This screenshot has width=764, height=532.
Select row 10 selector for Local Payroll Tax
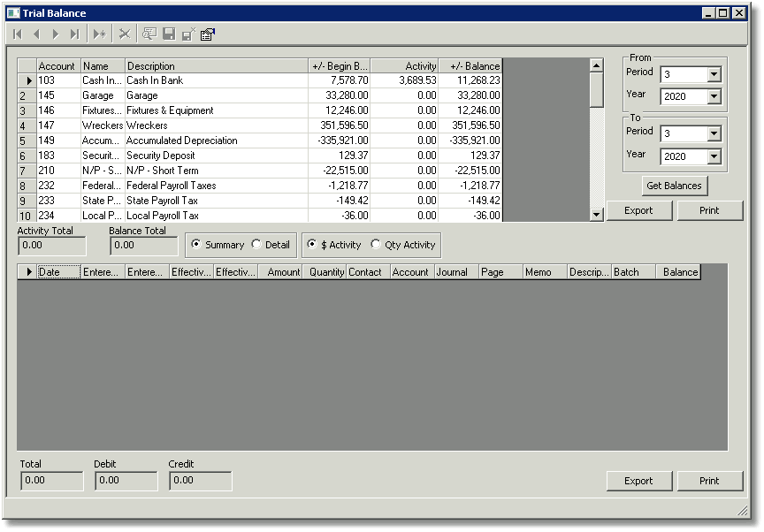click(27, 216)
